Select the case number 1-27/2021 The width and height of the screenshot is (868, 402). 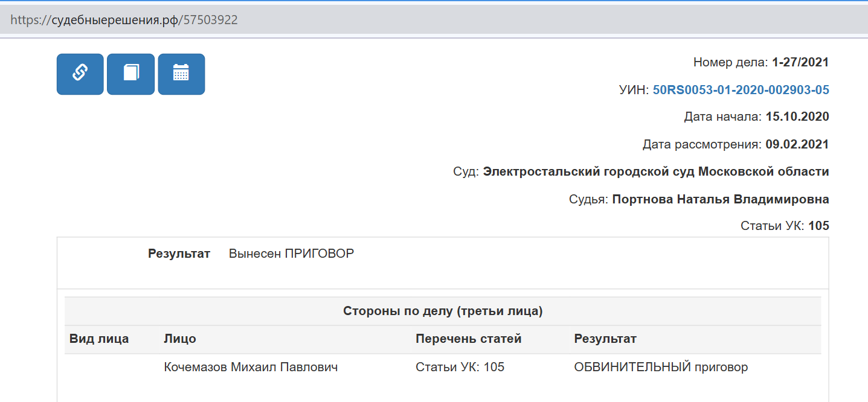[800, 62]
